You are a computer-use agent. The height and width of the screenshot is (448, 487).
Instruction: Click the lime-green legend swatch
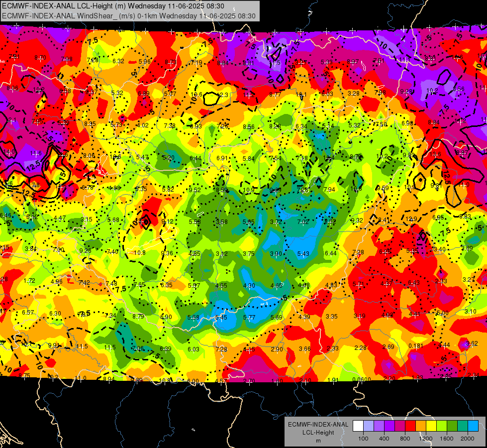point(442,426)
